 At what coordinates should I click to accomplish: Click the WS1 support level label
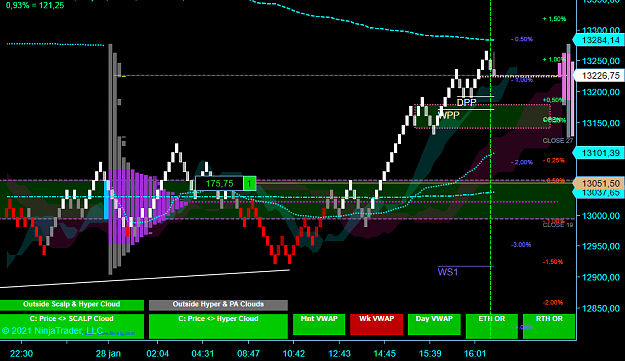tap(448, 272)
